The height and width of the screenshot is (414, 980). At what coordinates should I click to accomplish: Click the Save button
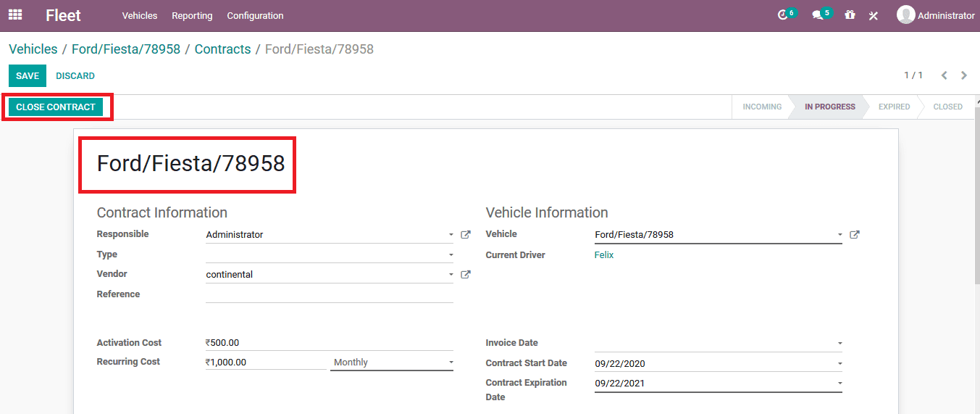coord(28,76)
